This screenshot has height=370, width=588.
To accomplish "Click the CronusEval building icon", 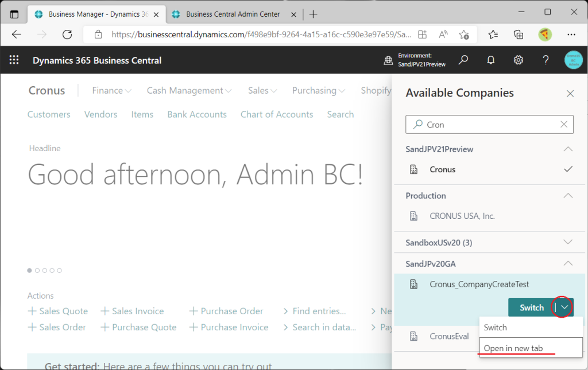I will (x=413, y=336).
